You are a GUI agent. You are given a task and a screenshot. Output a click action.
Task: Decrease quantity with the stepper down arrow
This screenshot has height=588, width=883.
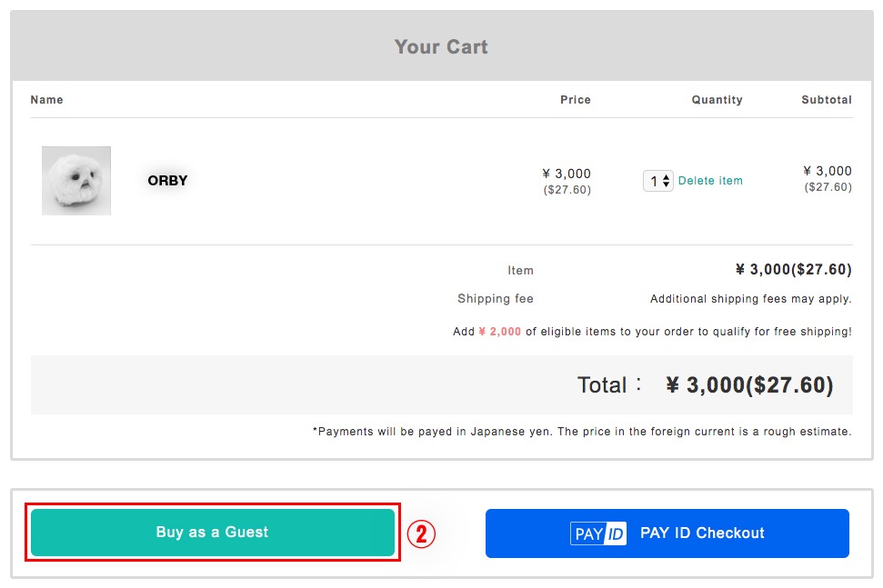point(667,184)
